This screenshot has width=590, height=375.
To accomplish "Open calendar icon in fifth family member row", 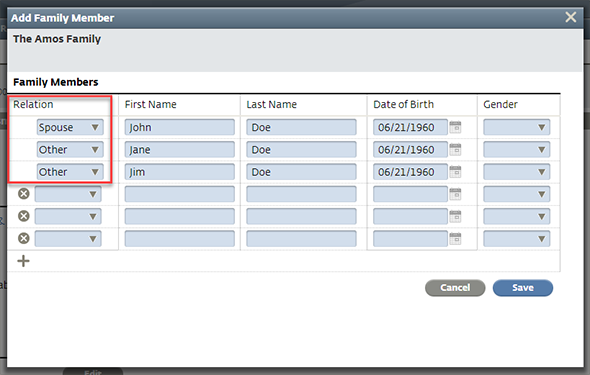I will click(455, 216).
